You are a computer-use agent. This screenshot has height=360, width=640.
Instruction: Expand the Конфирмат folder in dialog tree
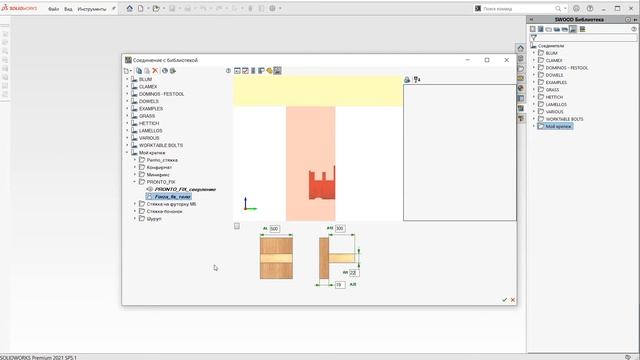(135, 167)
